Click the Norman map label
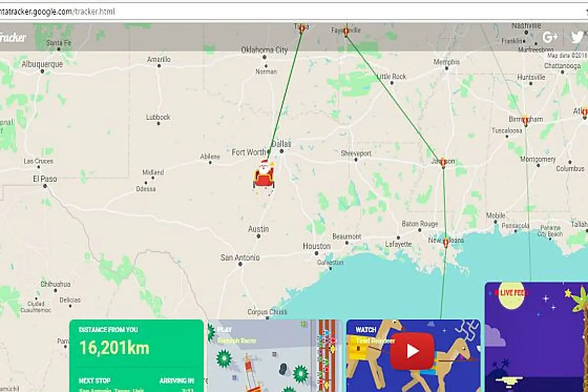The height and width of the screenshot is (392, 588). (x=266, y=72)
